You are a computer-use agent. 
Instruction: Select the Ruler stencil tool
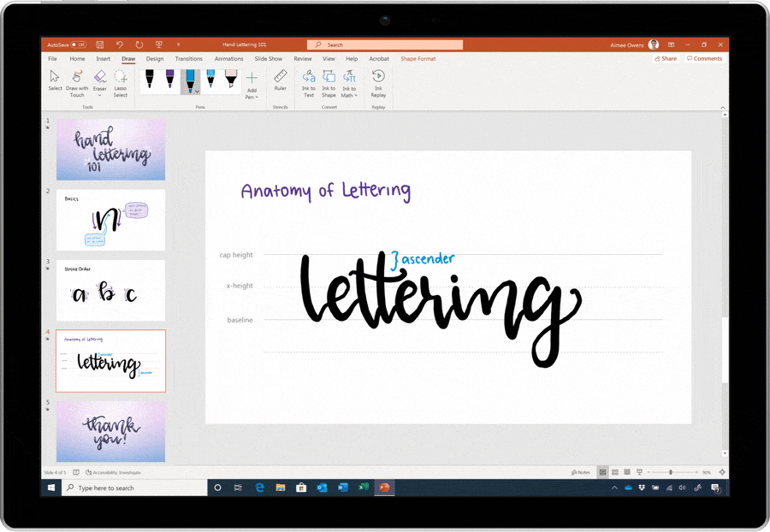pyautogui.click(x=281, y=81)
